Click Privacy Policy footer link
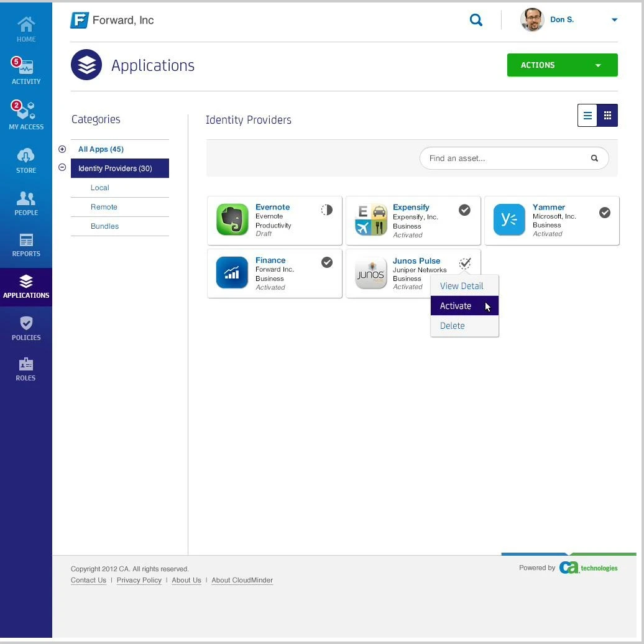This screenshot has height=644, width=644. [139, 580]
